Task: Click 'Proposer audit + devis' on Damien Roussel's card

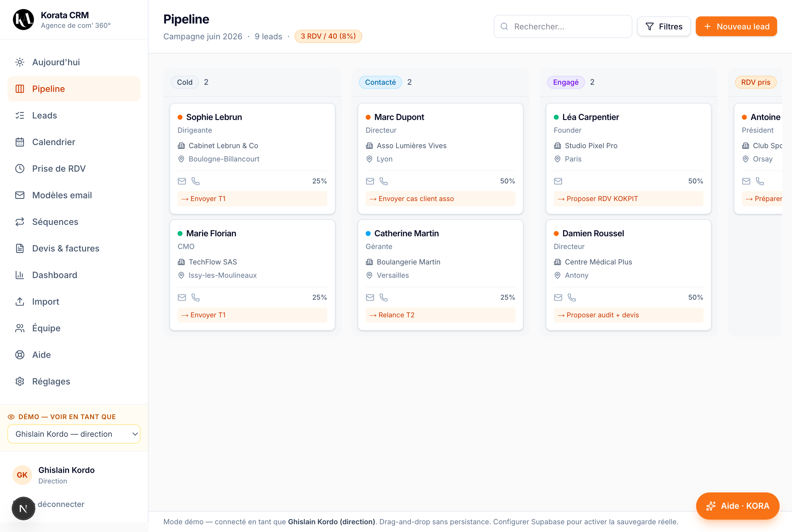Action: coord(628,315)
